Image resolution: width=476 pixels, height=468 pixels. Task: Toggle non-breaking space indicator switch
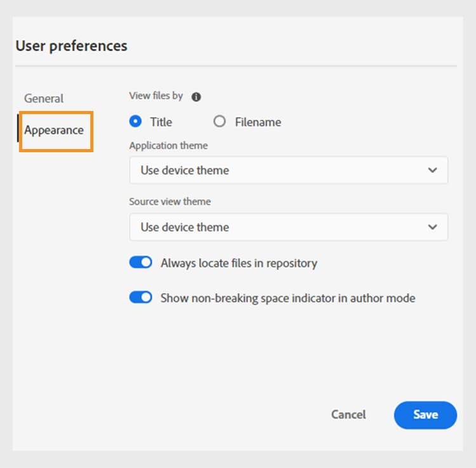140,297
